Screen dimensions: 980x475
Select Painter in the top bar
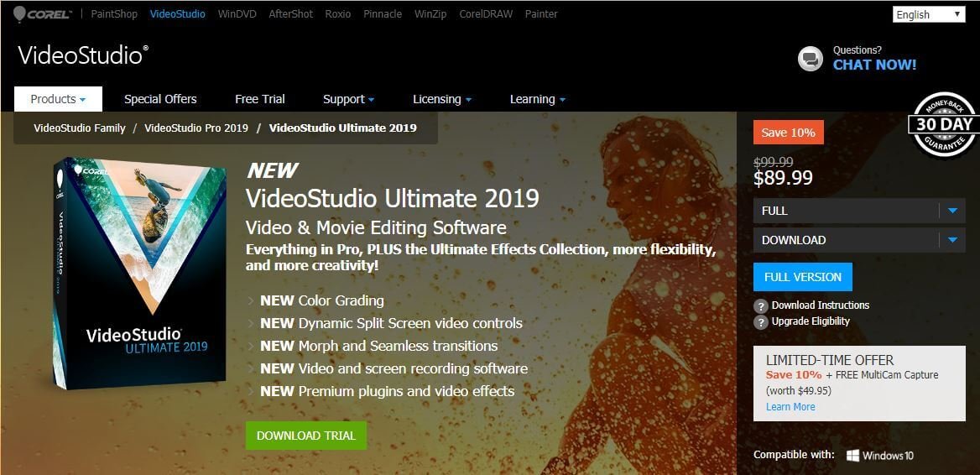click(x=541, y=13)
